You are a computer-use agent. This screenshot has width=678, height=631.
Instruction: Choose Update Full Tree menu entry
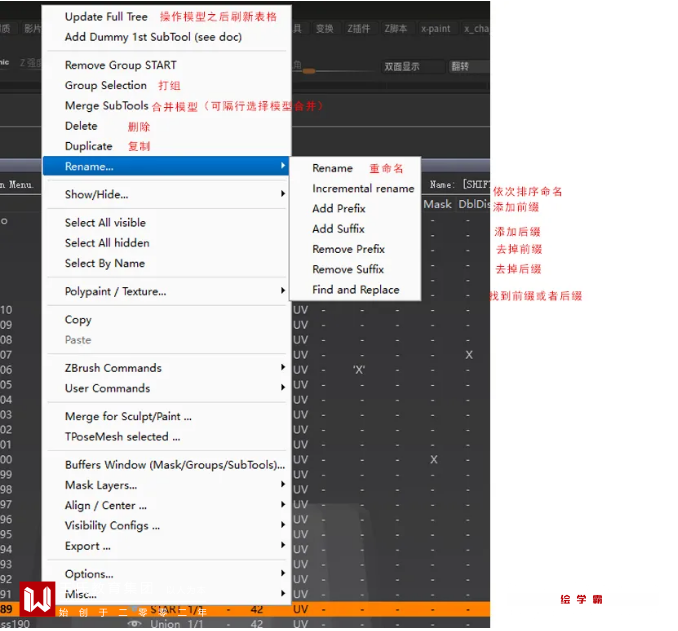(106, 17)
